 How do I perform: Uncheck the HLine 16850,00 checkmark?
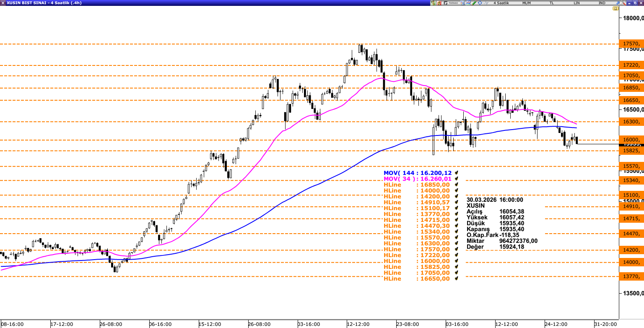click(456, 185)
